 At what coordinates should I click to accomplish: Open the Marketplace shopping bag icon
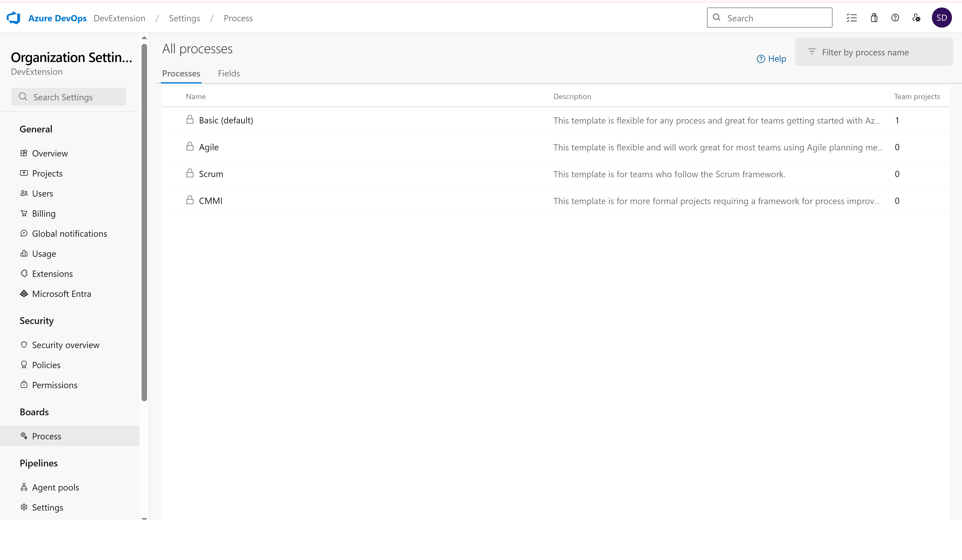[874, 18]
